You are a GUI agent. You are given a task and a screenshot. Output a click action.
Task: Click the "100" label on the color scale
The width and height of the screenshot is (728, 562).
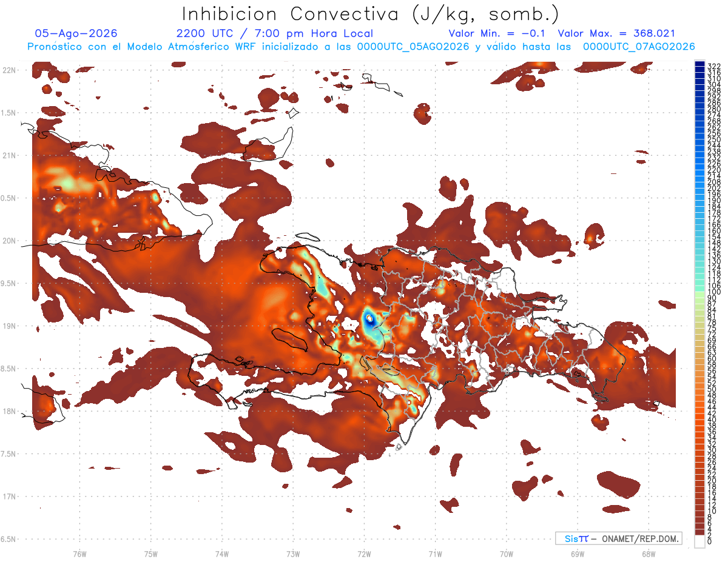coord(714,292)
